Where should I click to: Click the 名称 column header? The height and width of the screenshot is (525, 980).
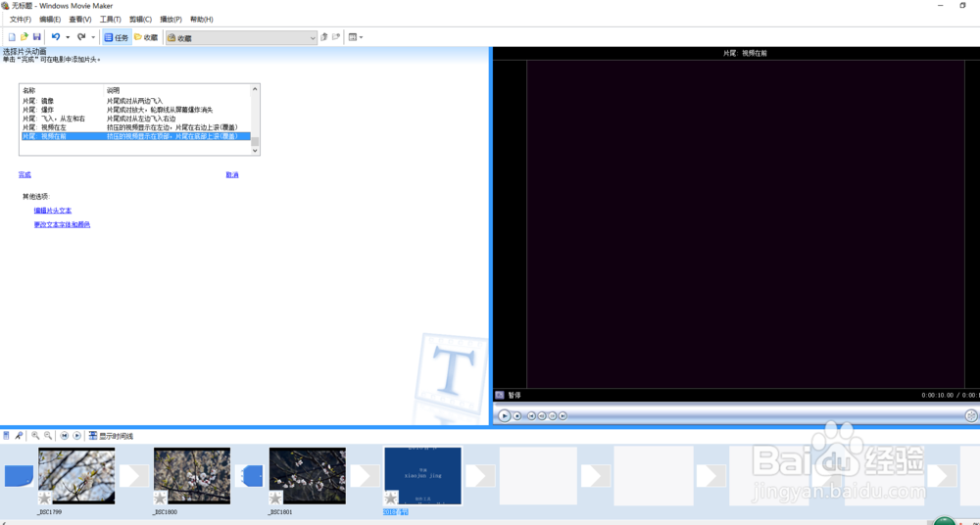click(x=62, y=91)
